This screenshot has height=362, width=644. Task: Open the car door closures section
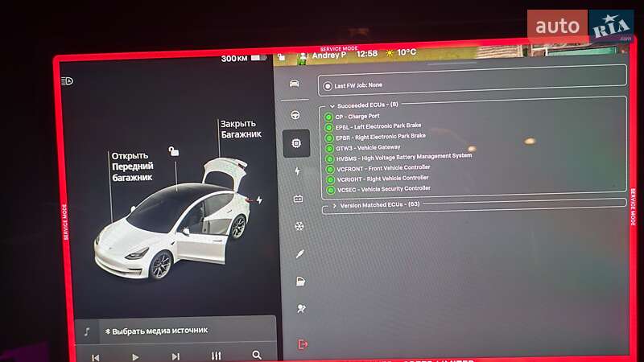[x=300, y=281]
